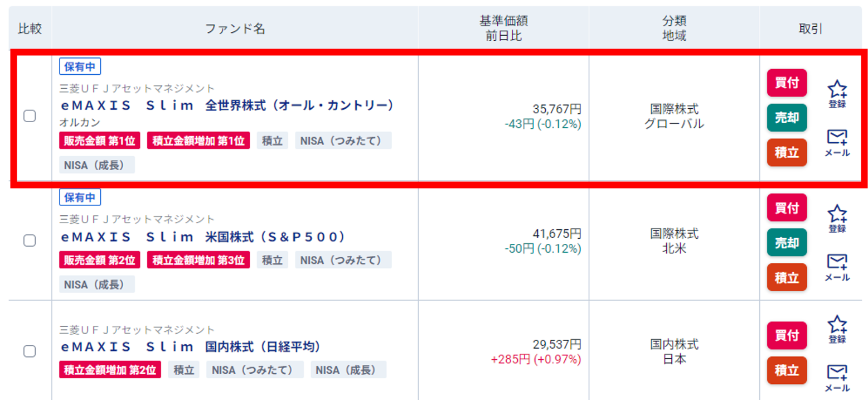Click the star 登録 icon for オール・カントリー
Viewport: 868px width, 400px height.
[837, 93]
